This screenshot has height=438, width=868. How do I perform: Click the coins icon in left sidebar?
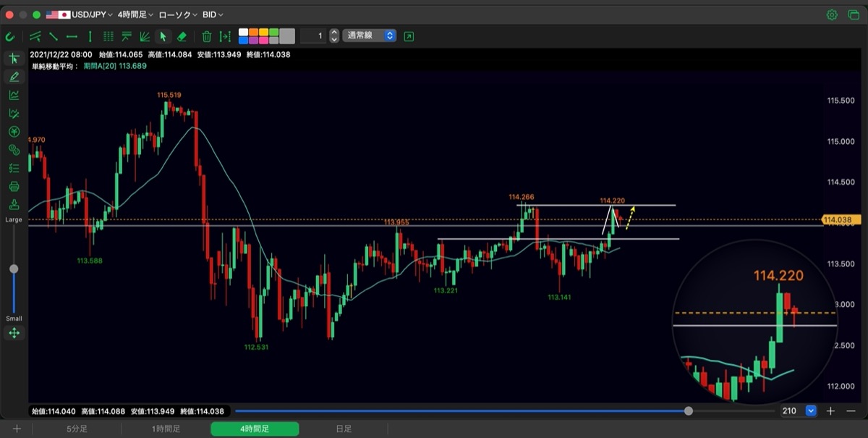click(14, 149)
